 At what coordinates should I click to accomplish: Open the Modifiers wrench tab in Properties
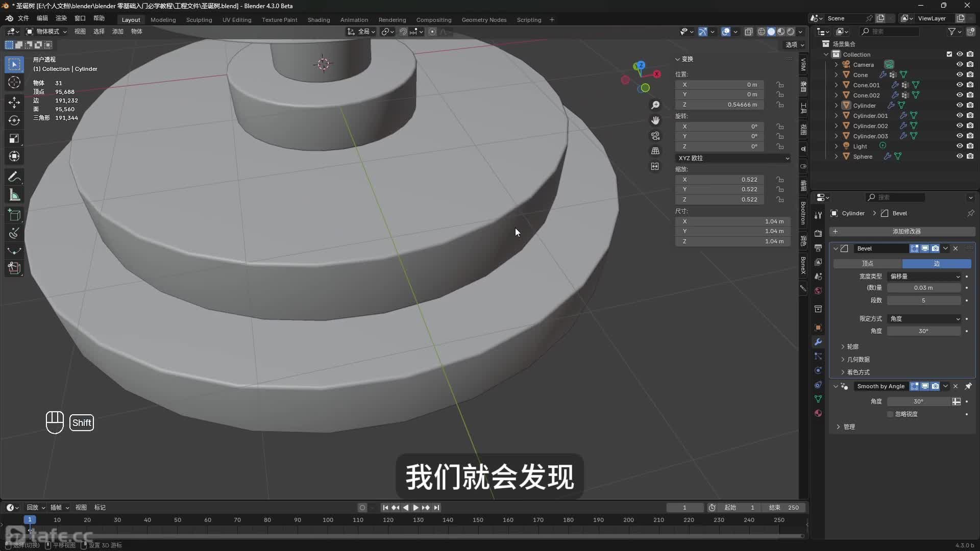818,342
